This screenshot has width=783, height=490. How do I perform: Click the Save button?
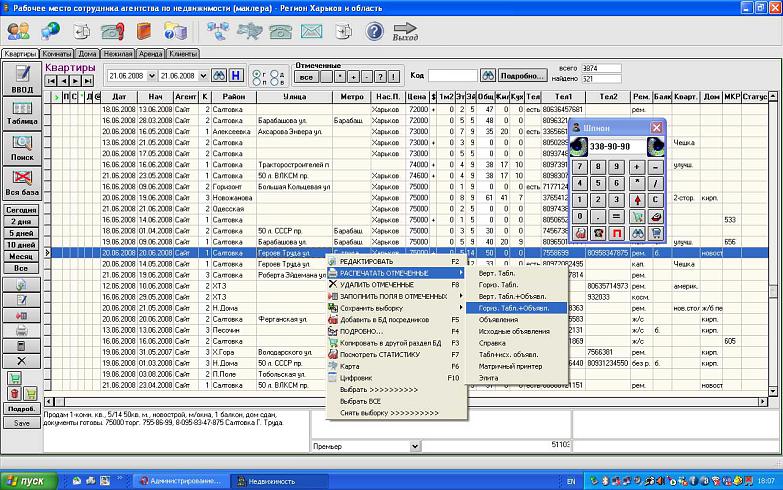[21, 423]
